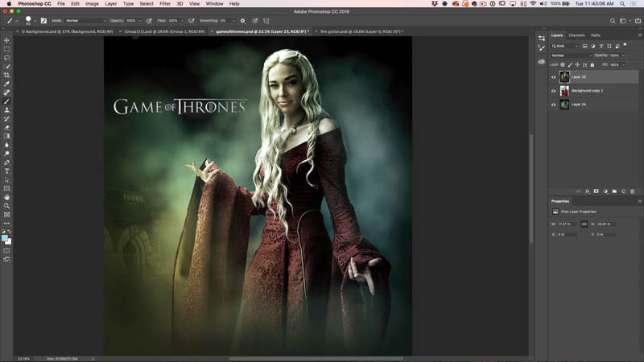Screen dimensions: 644x362
Task: Toggle lock position
Action: tap(577, 65)
